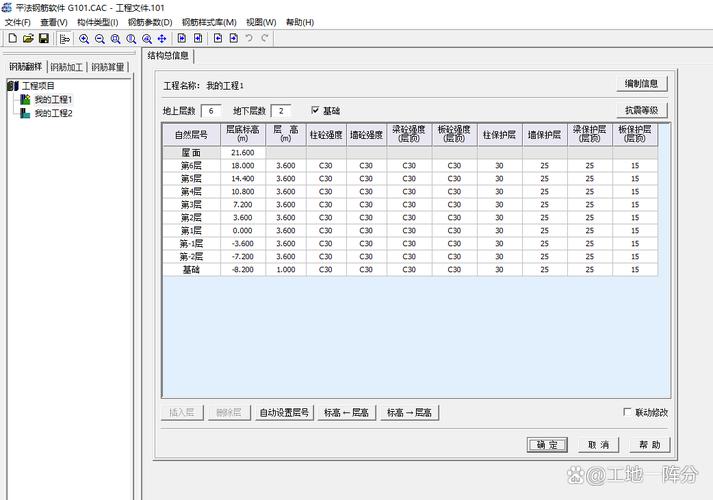Click the greyed Undo arrow icon
The width and height of the screenshot is (713, 500).
coord(249,39)
